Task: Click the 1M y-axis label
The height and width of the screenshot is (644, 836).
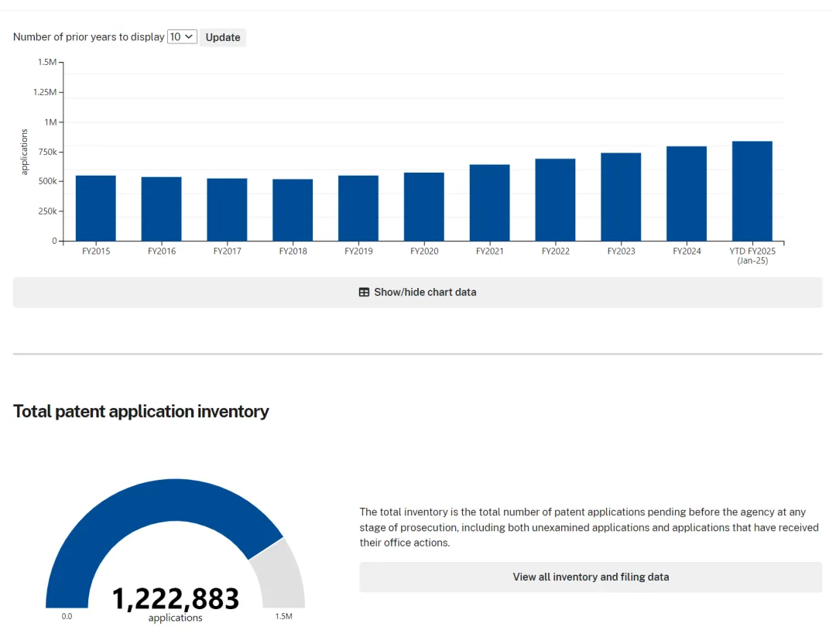Action: coord(50,122)
